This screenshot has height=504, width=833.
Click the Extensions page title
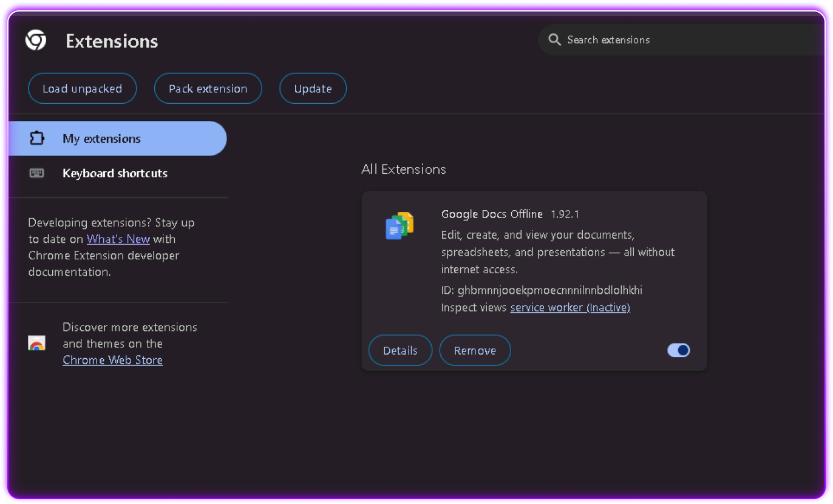point(112,41)
